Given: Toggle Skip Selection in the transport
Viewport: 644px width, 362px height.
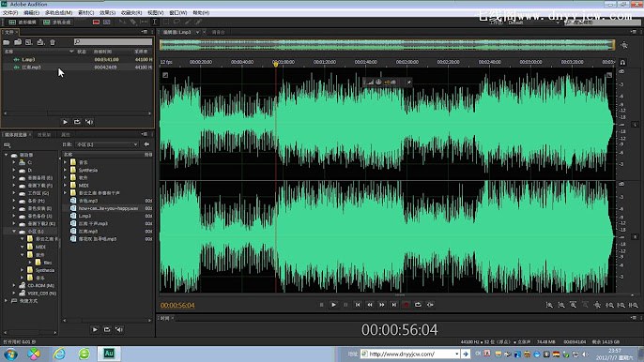Looking at the screenshot, I should point(430,305).
